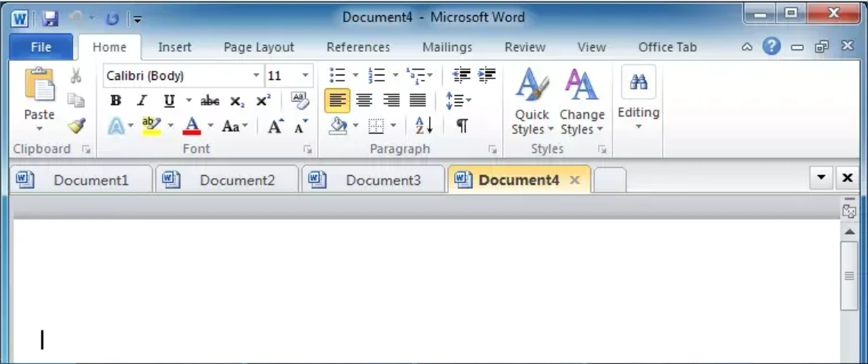The height and width of the screenshot is (364, 868).
Task: Toggle Show/Hide paragraph marks
Action: click(463, 126)
